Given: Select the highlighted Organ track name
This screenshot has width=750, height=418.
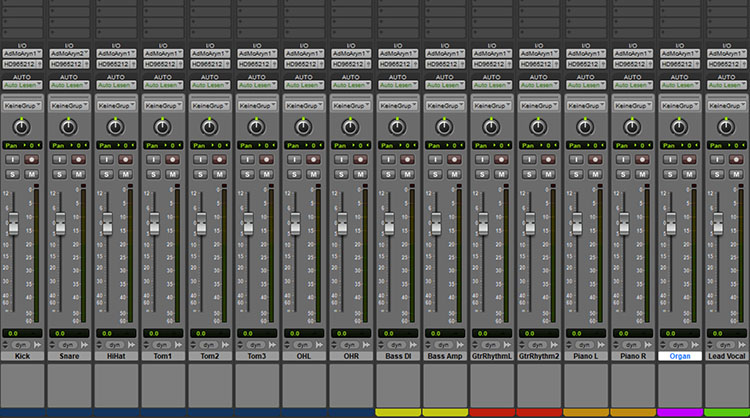Looking at the screenshot, I should click(680, 356).
